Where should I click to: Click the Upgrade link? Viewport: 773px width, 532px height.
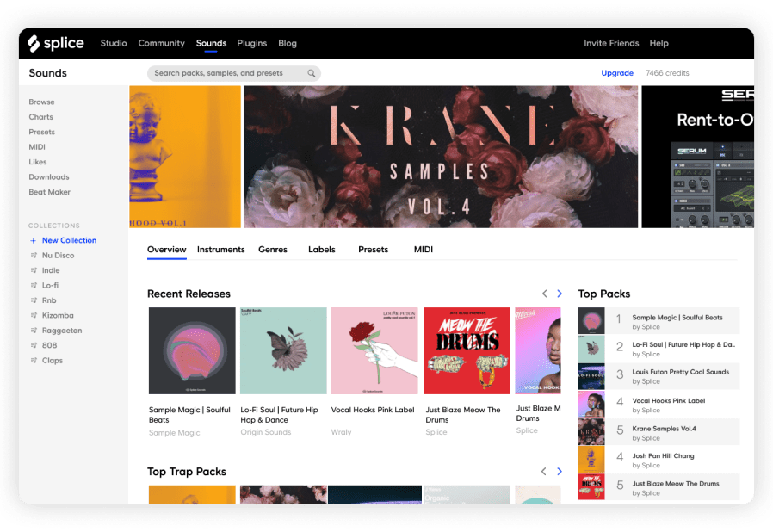tap(617, 73)
